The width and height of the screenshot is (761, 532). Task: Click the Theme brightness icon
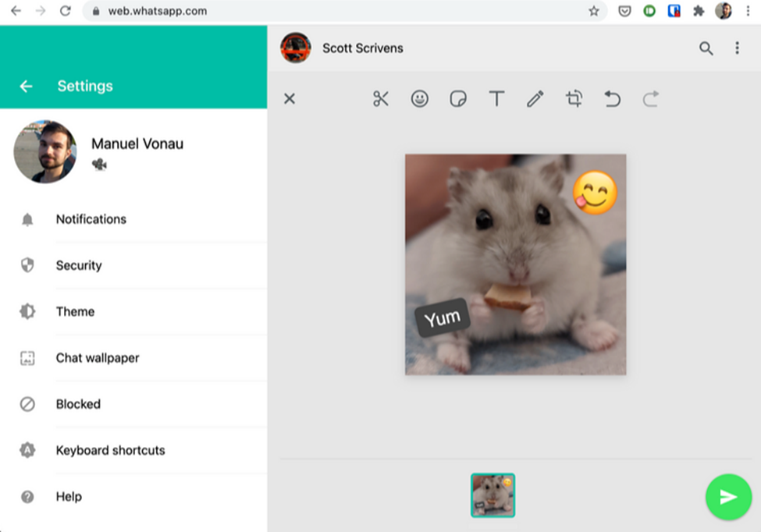(27, 311)
